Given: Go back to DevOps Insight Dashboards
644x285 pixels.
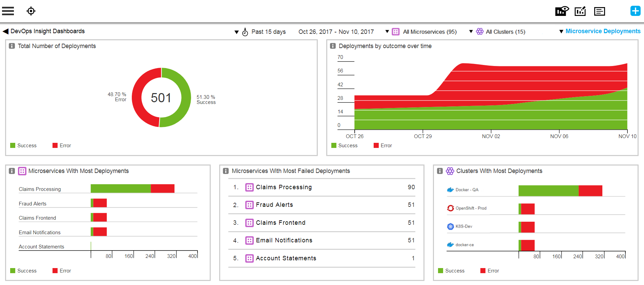Looking at the screenshot, I should click(44, 31).
